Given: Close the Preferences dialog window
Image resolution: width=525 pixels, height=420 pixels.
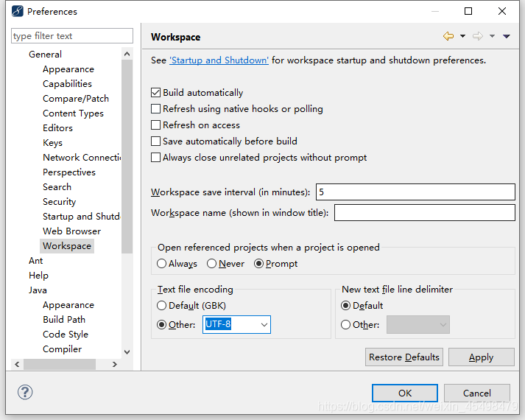Looking at the screenshot, I should (x=502, y=11).
